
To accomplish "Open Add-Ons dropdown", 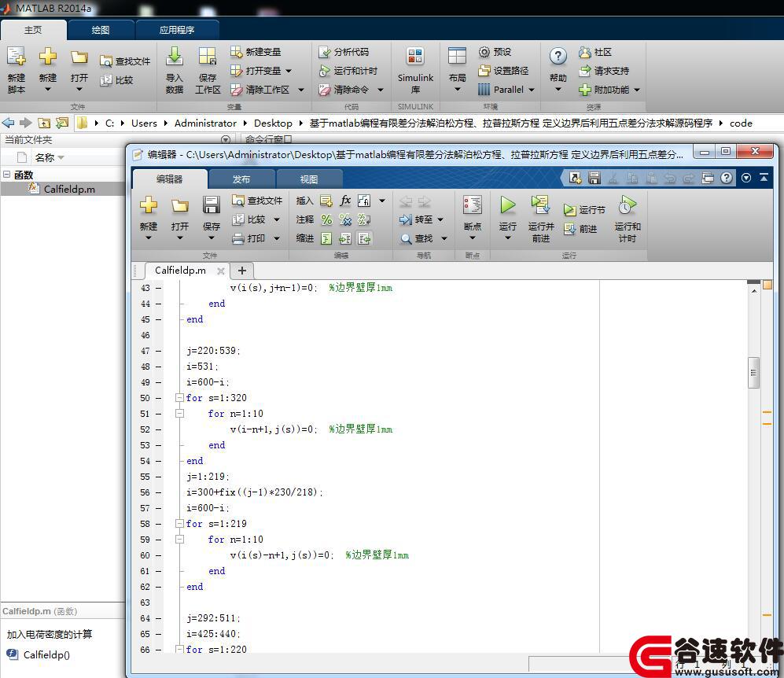I will click(637, 90).
